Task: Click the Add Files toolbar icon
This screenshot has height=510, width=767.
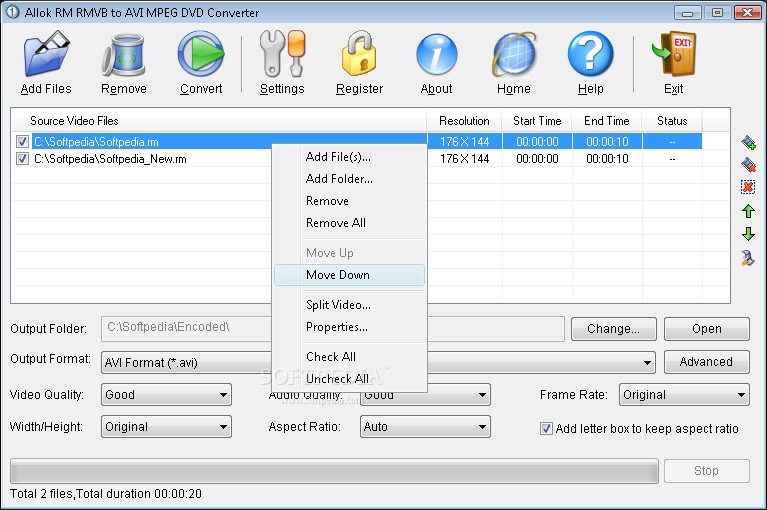Action: point(46,54)
